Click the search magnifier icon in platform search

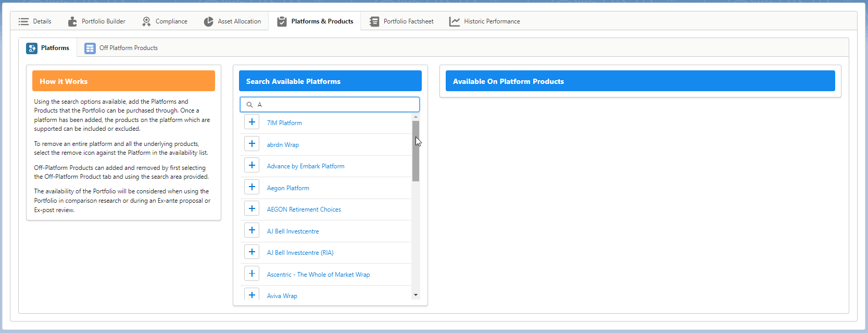click(x=249, y=105)
